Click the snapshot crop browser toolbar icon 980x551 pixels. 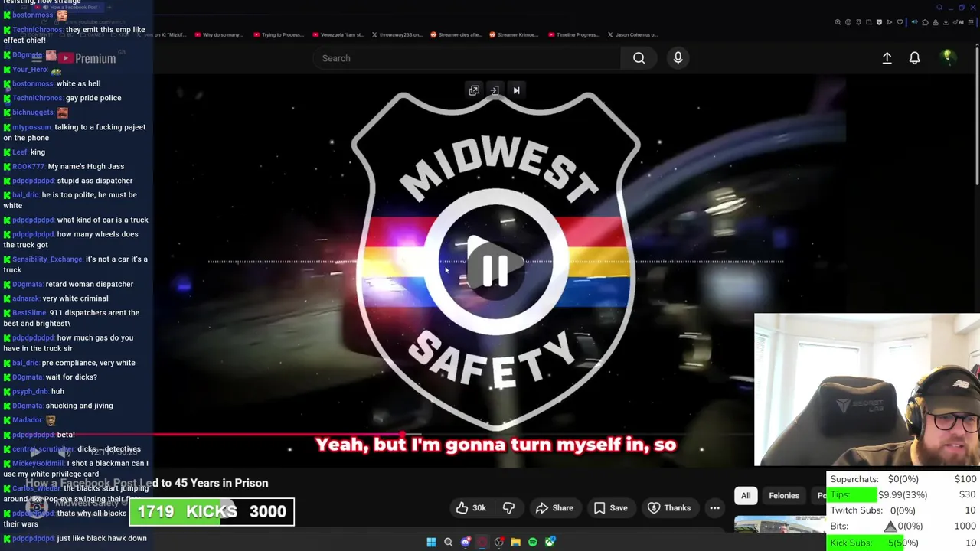[x=869, y=22]
